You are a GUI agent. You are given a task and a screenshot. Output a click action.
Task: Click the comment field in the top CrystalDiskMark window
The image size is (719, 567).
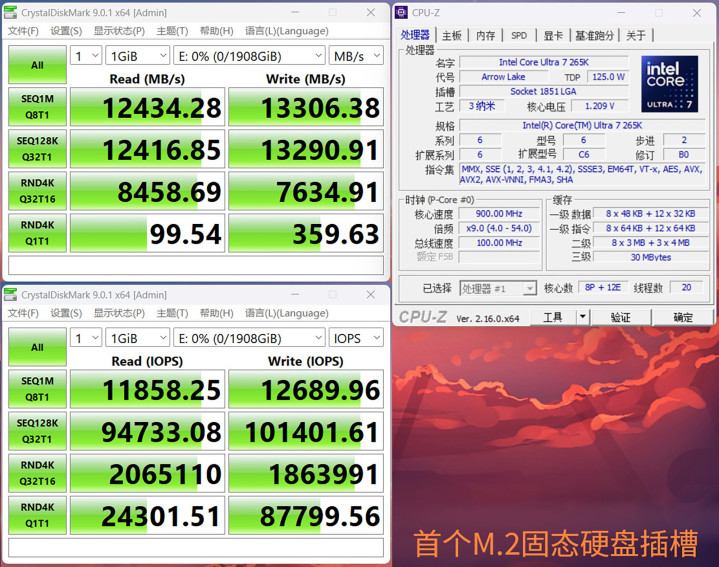click(x=196, y=265)
